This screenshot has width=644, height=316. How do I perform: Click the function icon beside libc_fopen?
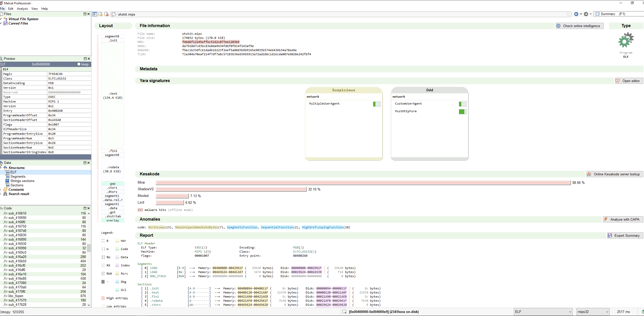point(5,296)
